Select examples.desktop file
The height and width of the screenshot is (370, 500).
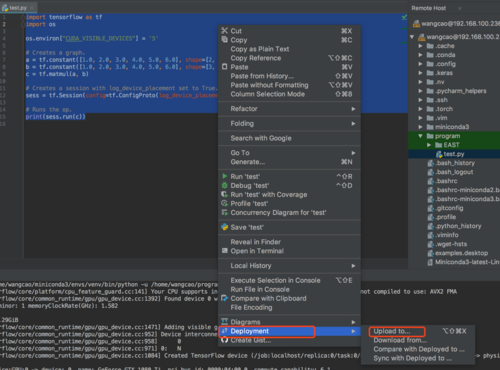click(x=462, y=253)
